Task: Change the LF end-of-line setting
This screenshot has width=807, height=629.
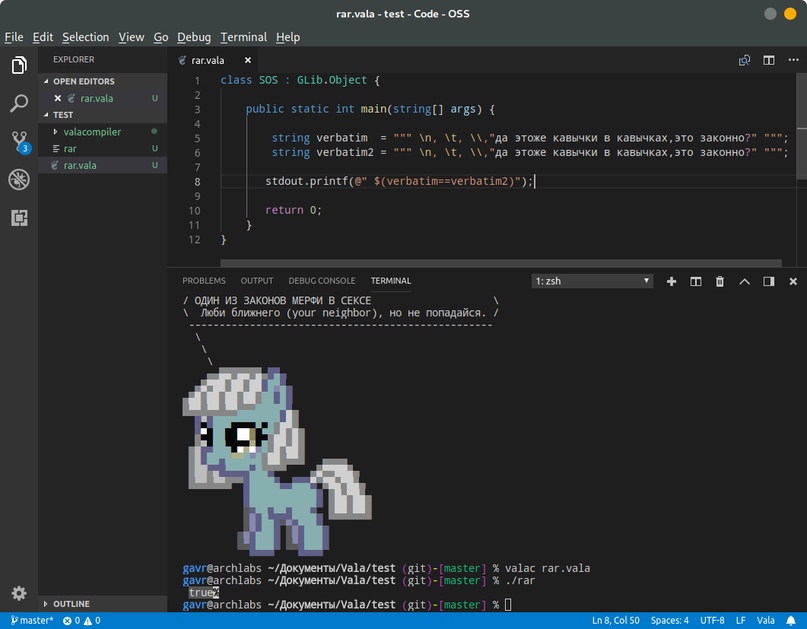Action: point(740,621)
